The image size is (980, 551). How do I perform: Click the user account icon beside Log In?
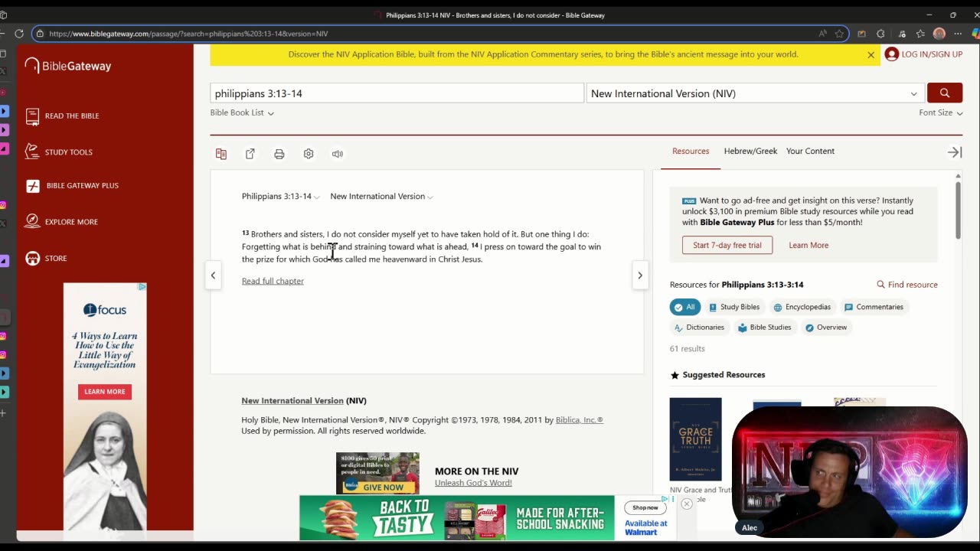(x=891, y=54)
